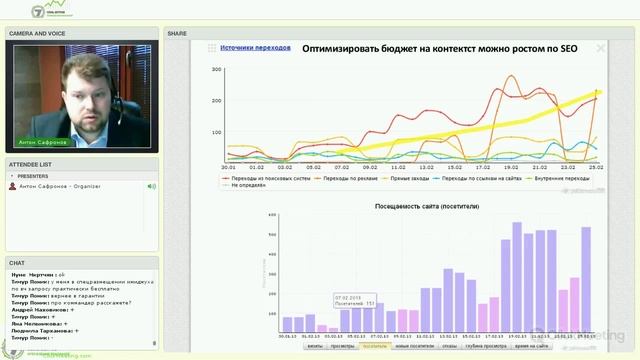Switch to the просмотры tab
The image size is (640, 360).
(342, 346)
